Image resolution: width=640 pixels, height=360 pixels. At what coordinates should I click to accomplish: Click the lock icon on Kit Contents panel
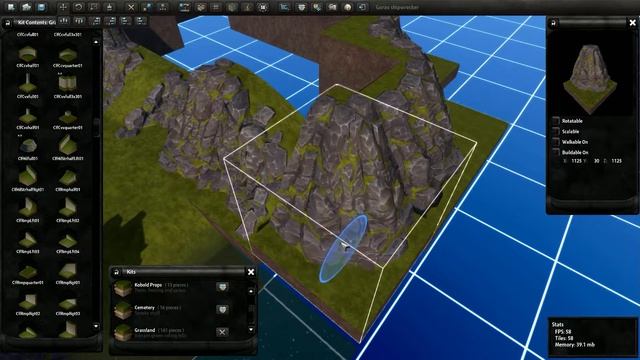point(8,23)
